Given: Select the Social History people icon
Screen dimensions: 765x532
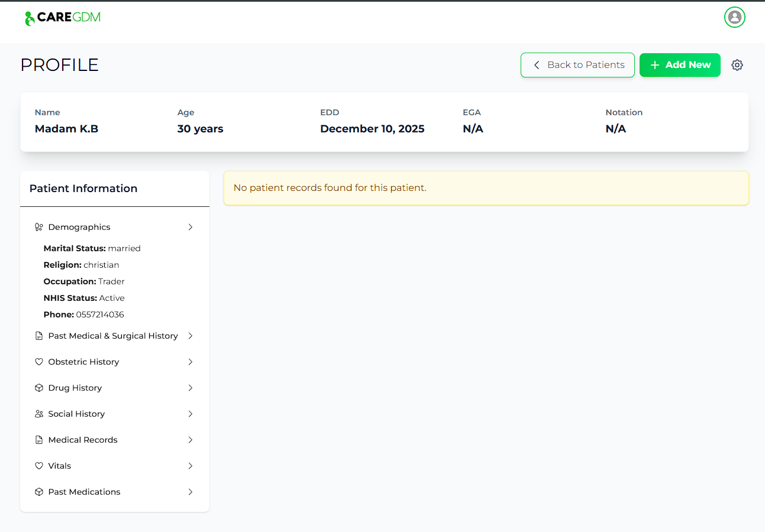Looking at the screenshot, I should [x=38, y=414].
